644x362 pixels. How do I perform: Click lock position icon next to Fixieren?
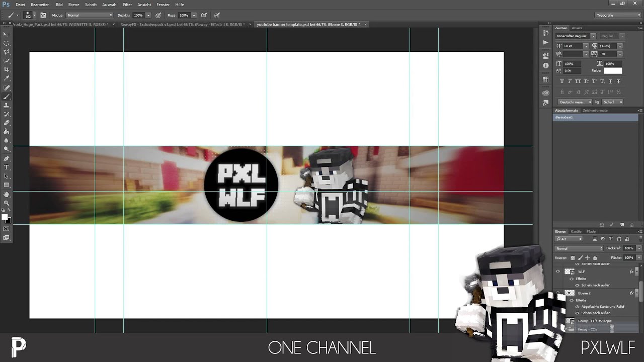click(587, 258)
